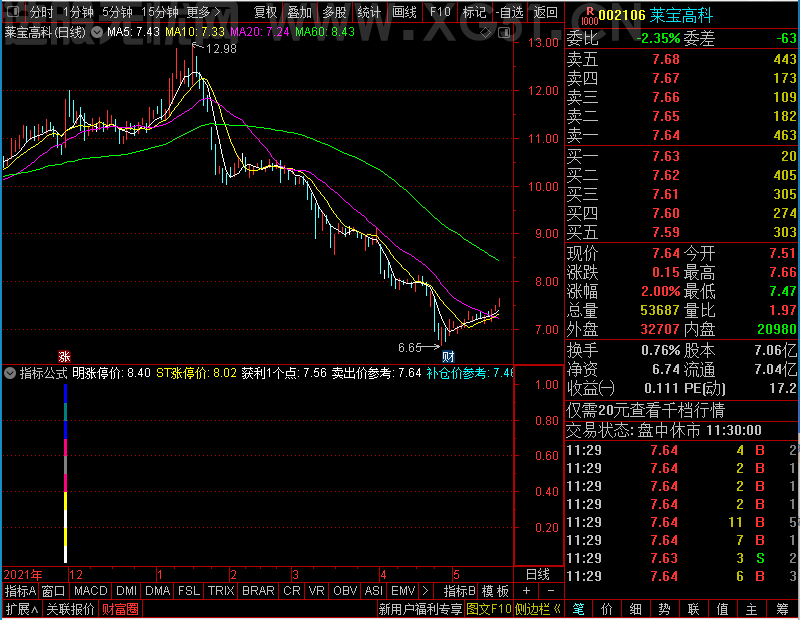Click the red 张 marker on the chart

tap(64, 356)
